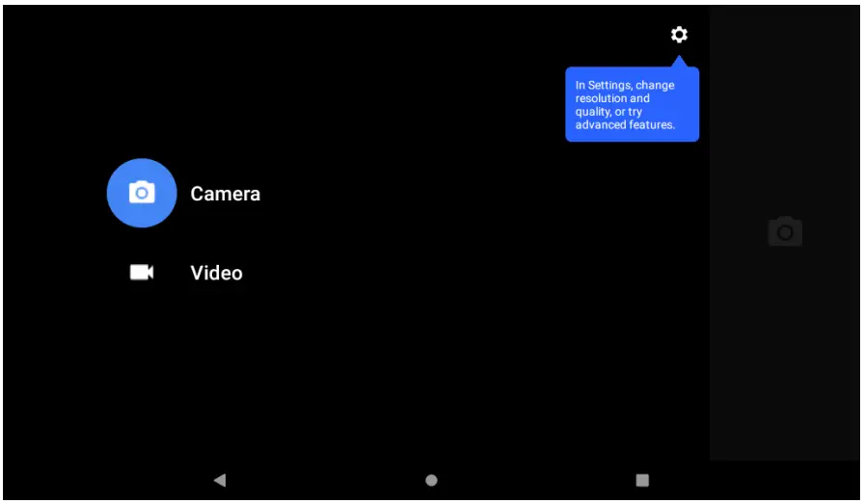Switch to Video mode via camcorder icon
This screenshot has width=864, height=504.
[142, 272]
